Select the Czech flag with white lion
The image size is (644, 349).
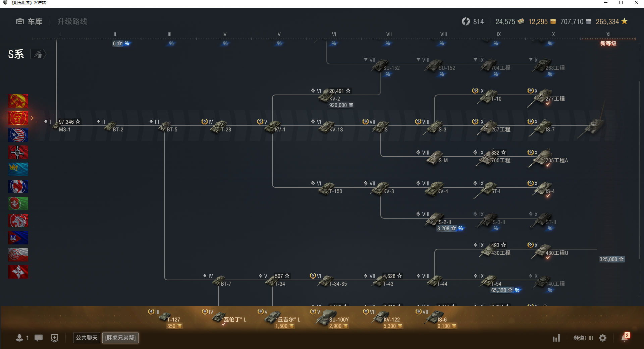coord(18,221)
